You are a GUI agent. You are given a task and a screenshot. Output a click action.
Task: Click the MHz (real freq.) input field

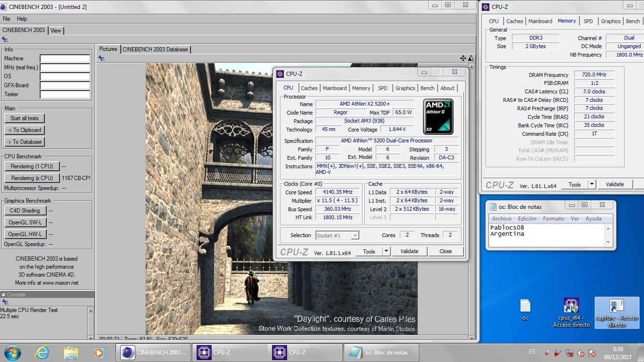(65, 67)
